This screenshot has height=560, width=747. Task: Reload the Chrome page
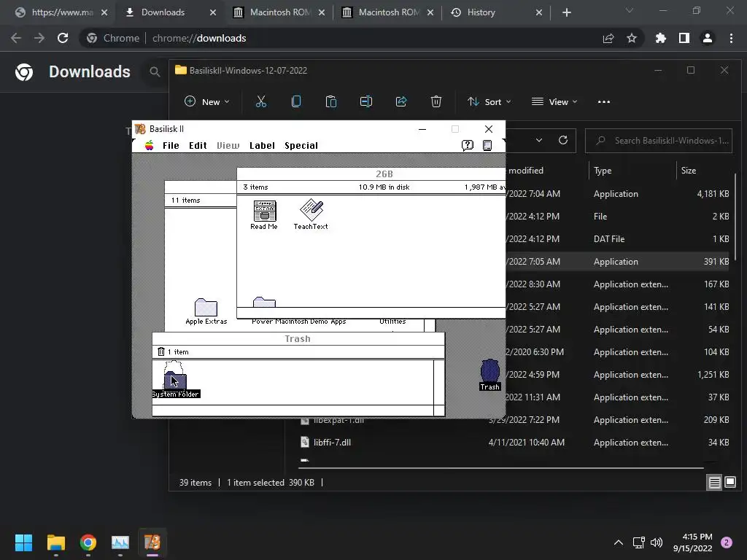63,38
